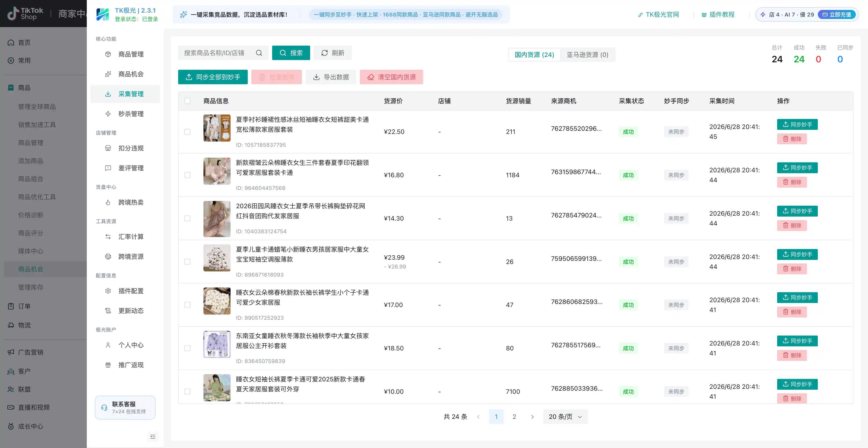Open the 20 条/页 page size dropdown
The image size is (868, 448).
[x=565, y=417]
